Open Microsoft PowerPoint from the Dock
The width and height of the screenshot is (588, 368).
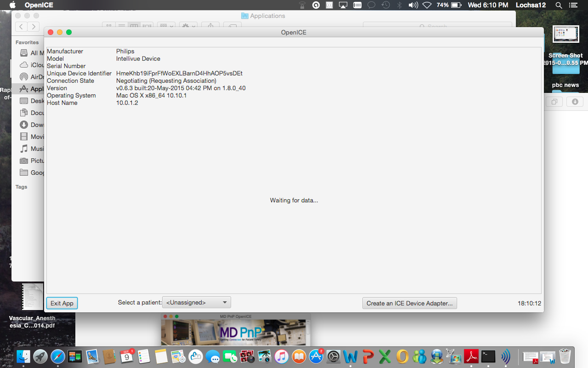(x=367, y=356)
